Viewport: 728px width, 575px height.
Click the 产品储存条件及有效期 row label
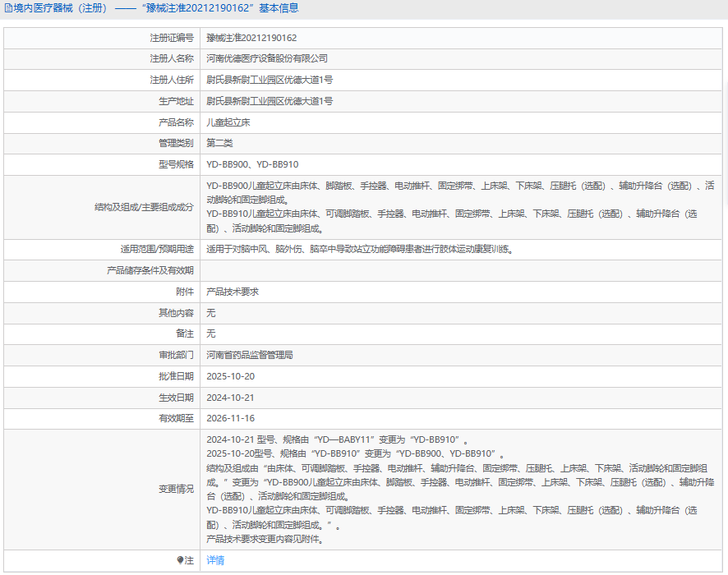click(150, 270)
